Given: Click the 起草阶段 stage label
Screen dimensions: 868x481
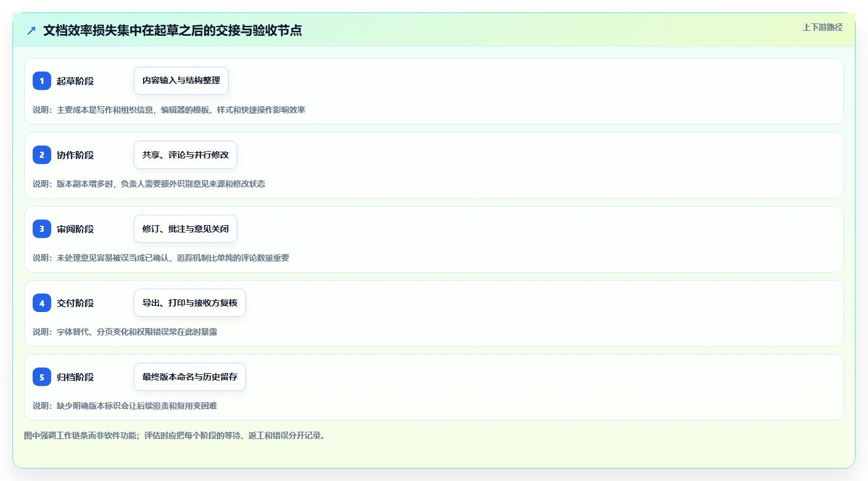Looking at the screenshot, I should coord(75,81).
